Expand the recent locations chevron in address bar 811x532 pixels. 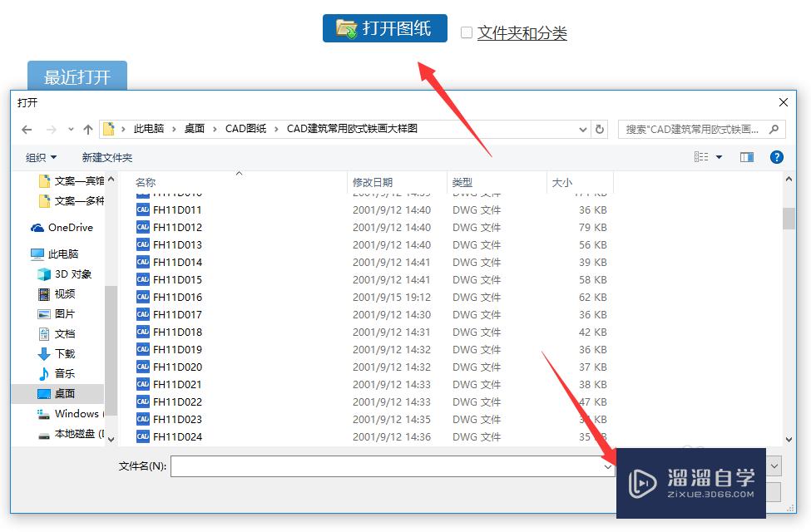coord(583,129)
